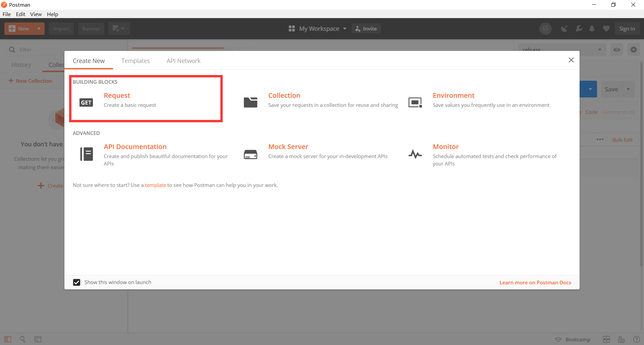Open the Edit menu
The height and width of the screenshot is (345, 644).
click(20, 14)
